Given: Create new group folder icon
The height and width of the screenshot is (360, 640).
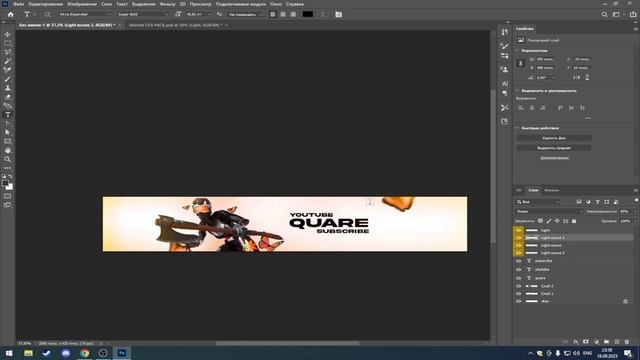Looking at the screenshot, I should [607, 342].
